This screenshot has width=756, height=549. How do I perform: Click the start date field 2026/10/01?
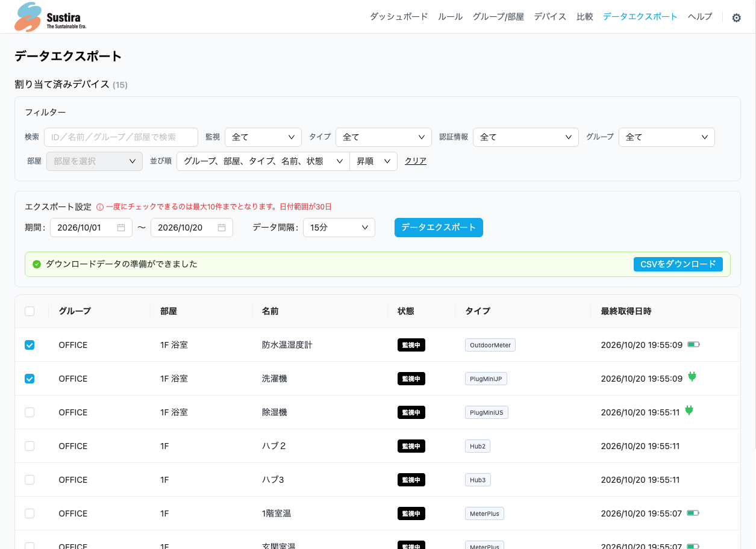pyautogui.click(x=91, y=228)
